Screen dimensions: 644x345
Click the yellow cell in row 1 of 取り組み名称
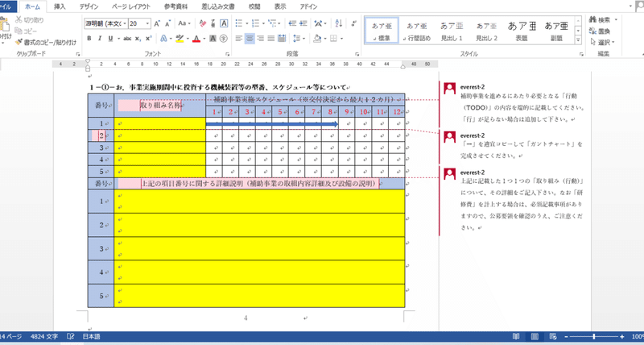click(x=160, y=123)
